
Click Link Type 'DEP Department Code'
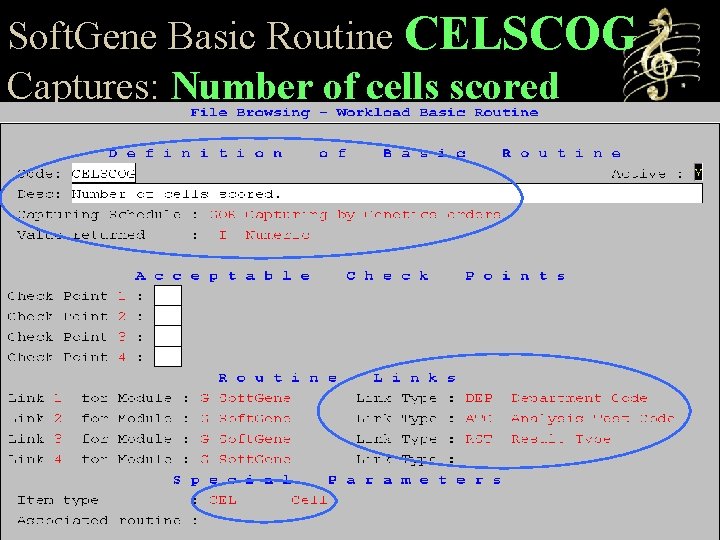(x=556, y=398)
